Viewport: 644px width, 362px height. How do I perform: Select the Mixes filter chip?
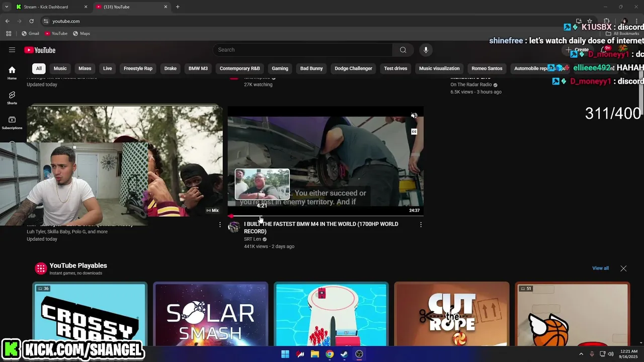click(85, 68)
